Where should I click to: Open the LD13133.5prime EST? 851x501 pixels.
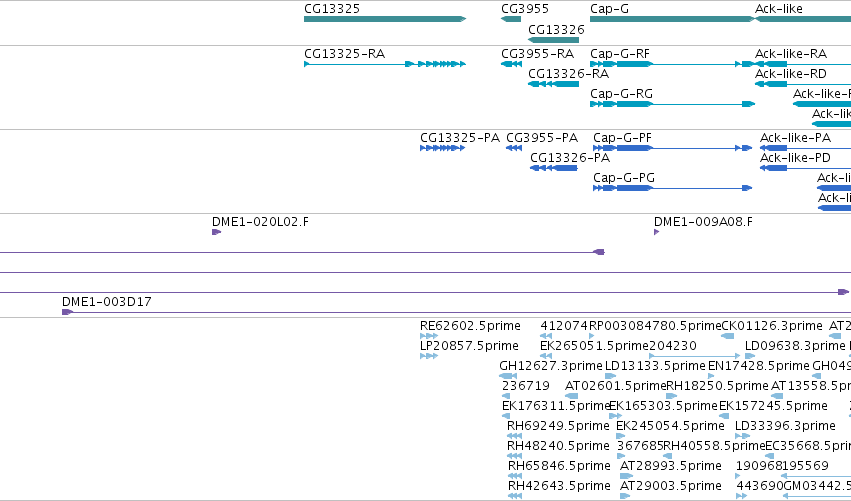610,376
